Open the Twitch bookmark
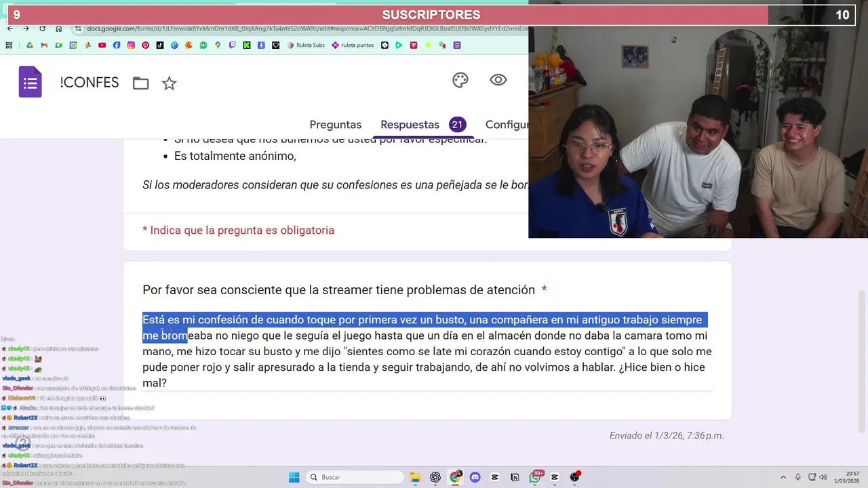The image size is (868, 488). tap(233, 45)
